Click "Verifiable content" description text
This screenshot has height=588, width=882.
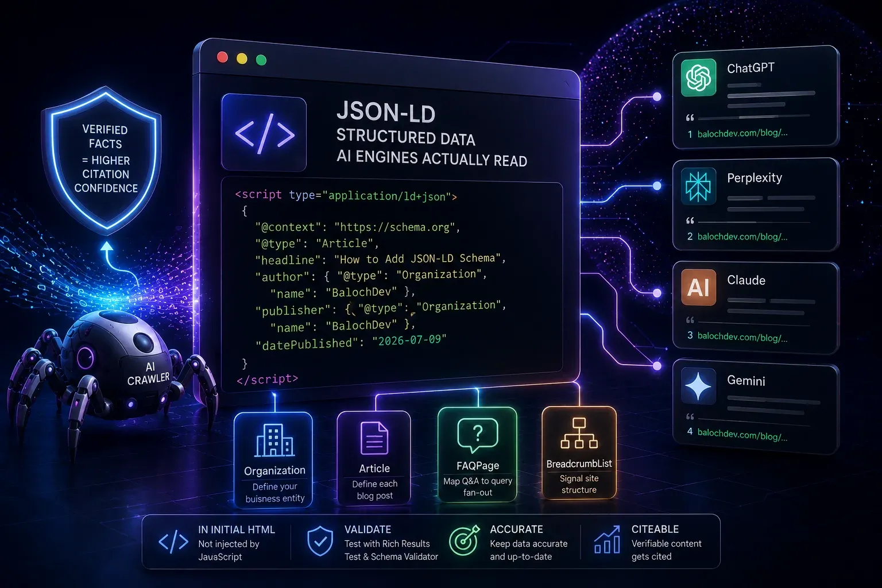click(666, 544)
